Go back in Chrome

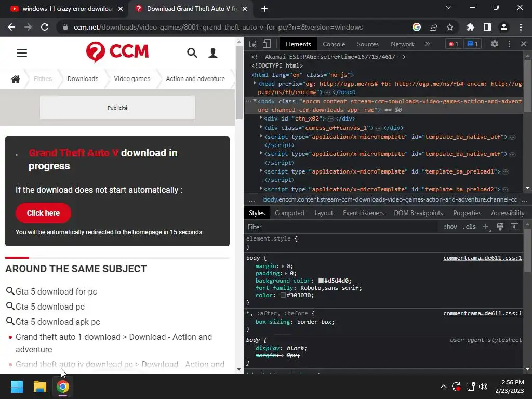11,27
